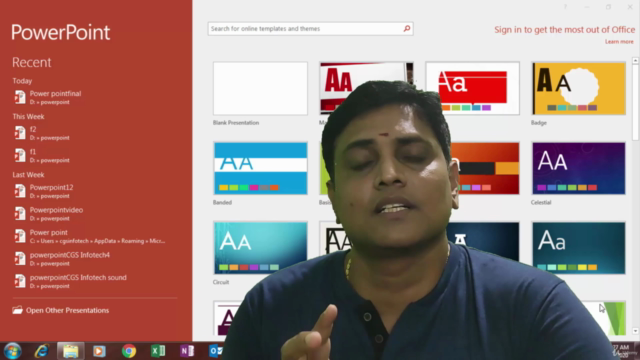Image resolution: width=640 pixels, height=360 pixels.
Task: Click file icon beside Powerpoint12
Action: tap(20, 191)
